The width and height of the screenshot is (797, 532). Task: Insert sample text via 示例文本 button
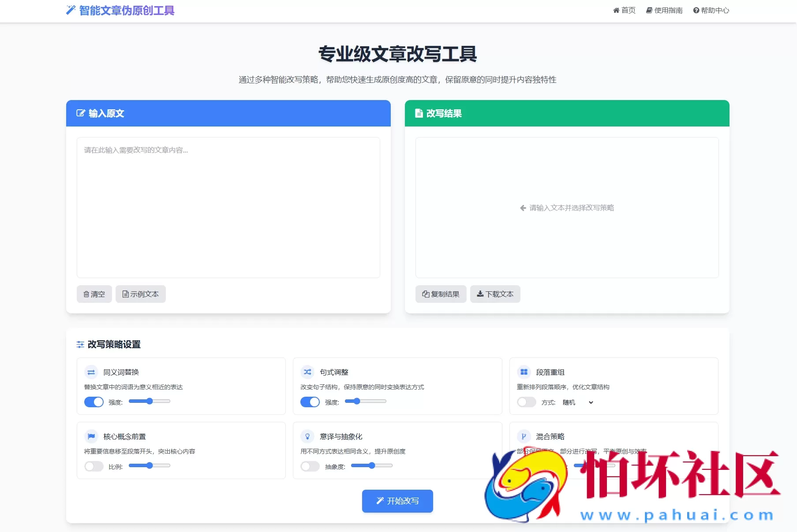click(140, 294)
